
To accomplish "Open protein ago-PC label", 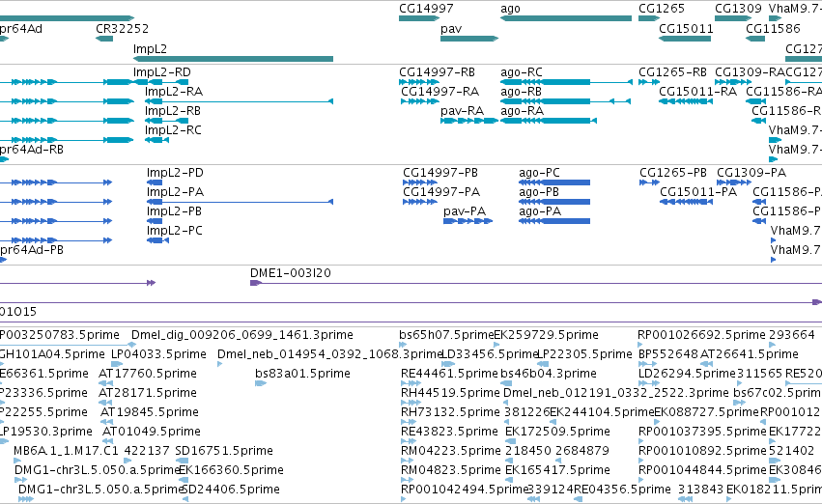I will [539, 173].
